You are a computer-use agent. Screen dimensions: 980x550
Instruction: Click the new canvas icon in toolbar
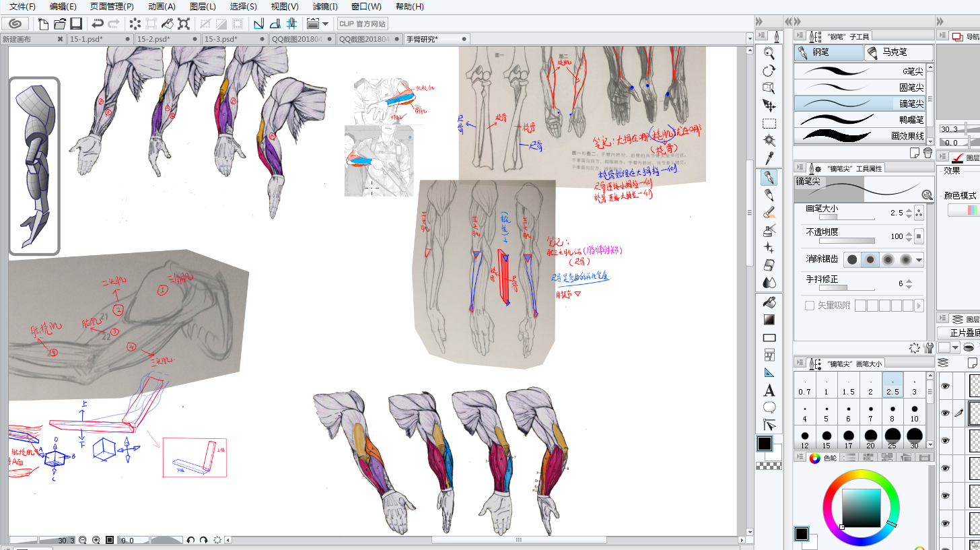(x=43, y=24)
